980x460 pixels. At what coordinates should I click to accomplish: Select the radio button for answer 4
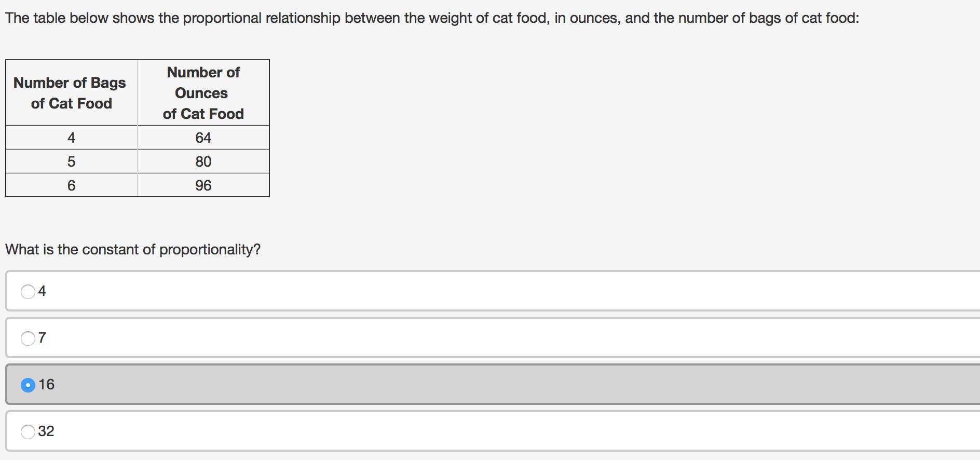[28, 291]
